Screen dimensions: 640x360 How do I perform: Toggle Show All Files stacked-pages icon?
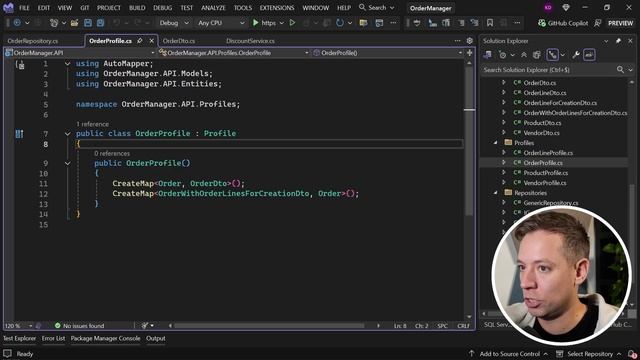pos(537,55)
